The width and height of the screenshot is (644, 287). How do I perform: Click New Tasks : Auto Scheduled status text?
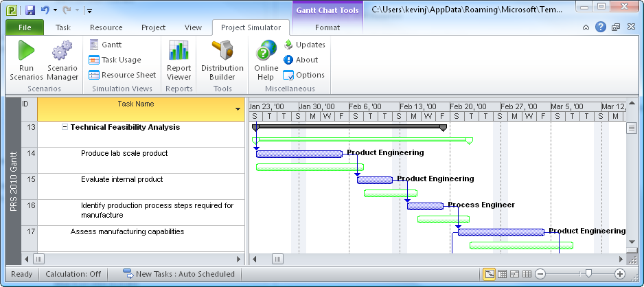pyautogui.click(x=185, y=274)
